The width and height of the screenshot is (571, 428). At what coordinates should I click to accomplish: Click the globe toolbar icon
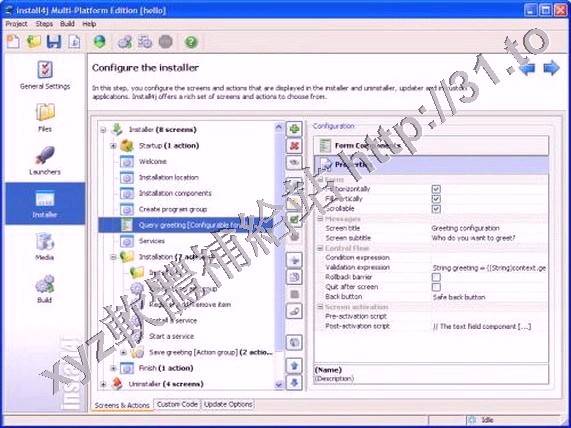(x=99, y=42)
